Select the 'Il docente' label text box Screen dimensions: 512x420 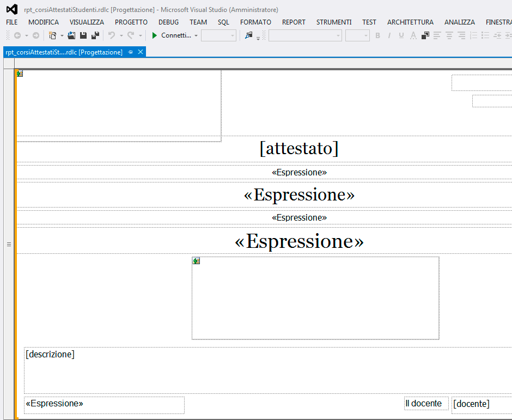pos(426,403)
